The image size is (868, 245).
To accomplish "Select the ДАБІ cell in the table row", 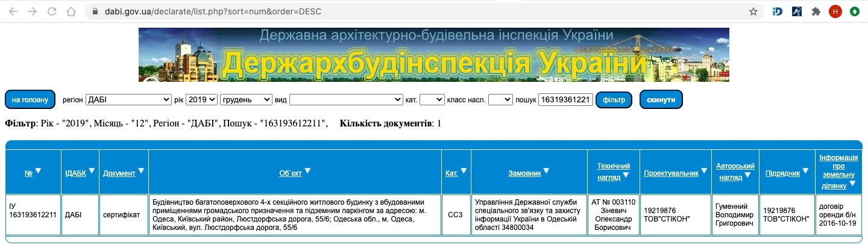I will click(x=80, y=214).
